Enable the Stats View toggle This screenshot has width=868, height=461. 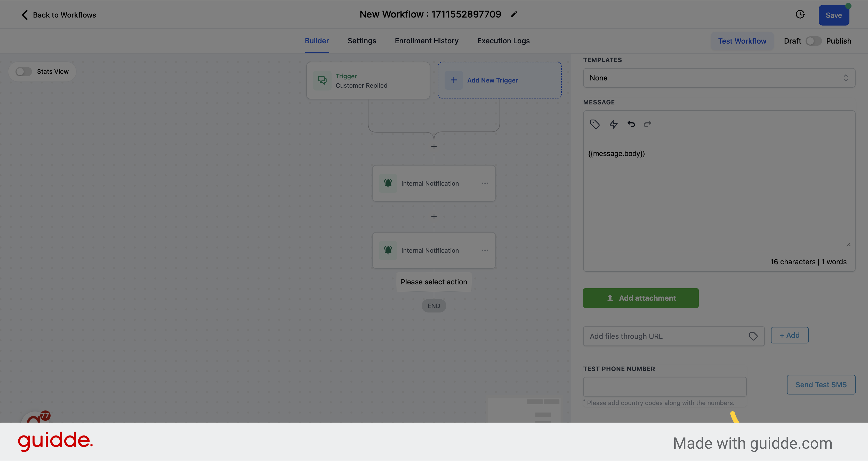point(23,71)
